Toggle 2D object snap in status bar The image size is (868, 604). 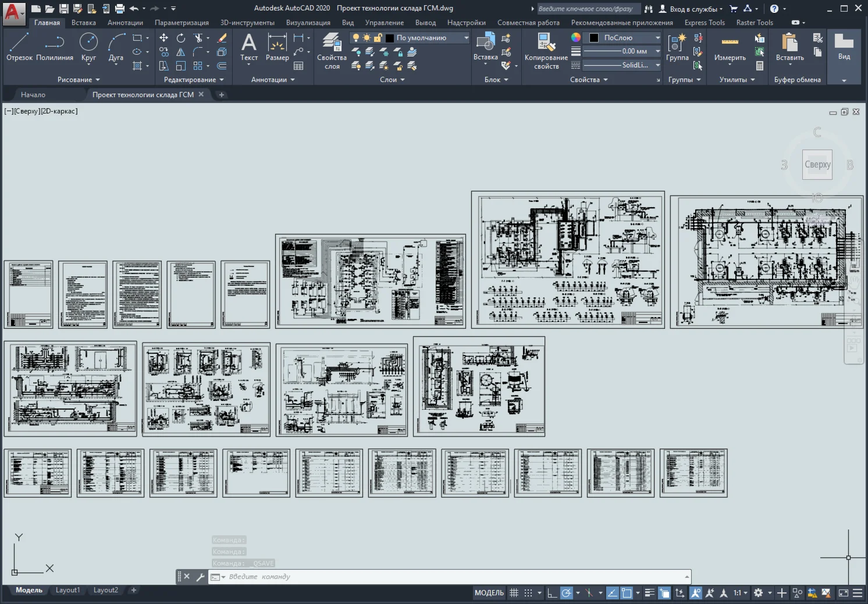pyautogui.click(x=627, y=593)
